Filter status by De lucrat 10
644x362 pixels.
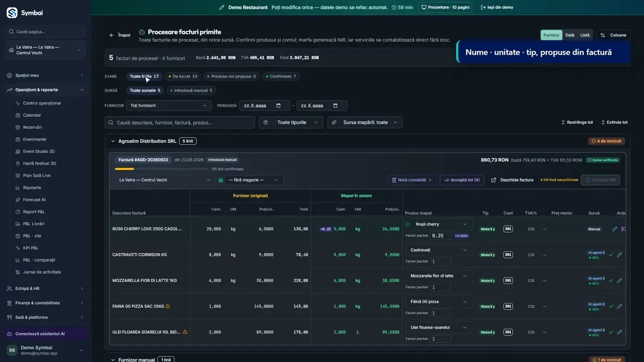pos(183,76)
